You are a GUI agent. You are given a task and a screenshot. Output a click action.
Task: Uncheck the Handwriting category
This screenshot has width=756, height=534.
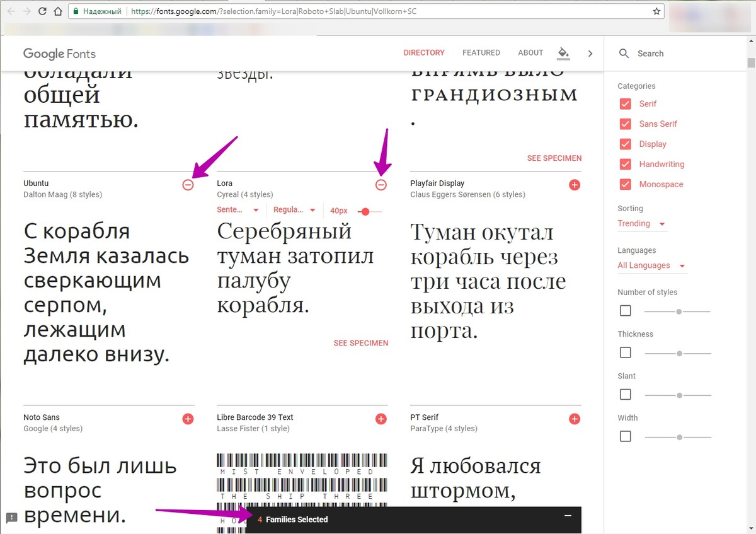[x=625, y=165]
